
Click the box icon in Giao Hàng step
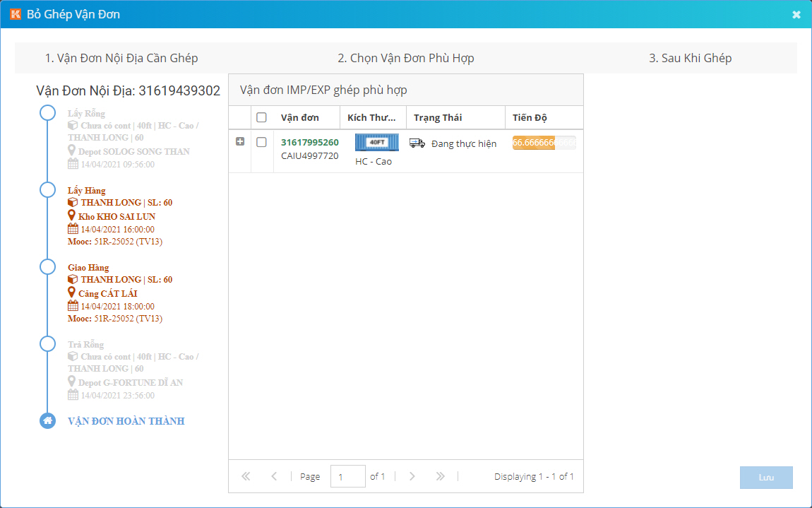pyautogui.click(x=73, y=280)
